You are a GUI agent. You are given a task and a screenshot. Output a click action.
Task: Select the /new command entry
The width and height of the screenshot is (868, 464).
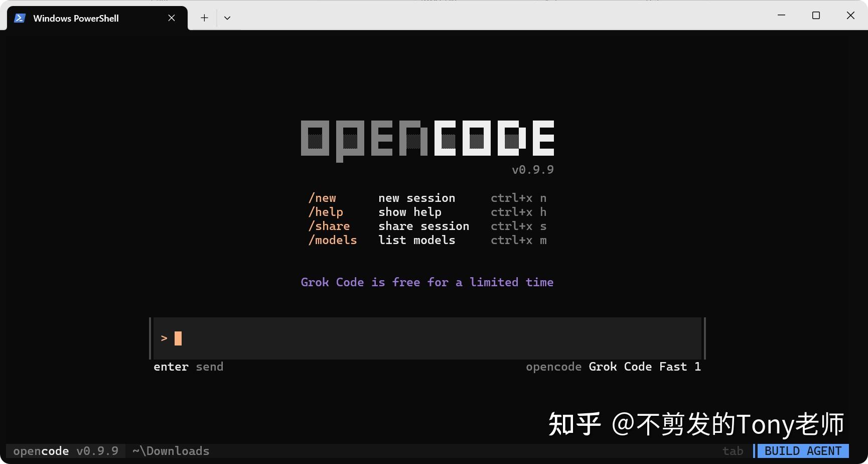(323, 197)
